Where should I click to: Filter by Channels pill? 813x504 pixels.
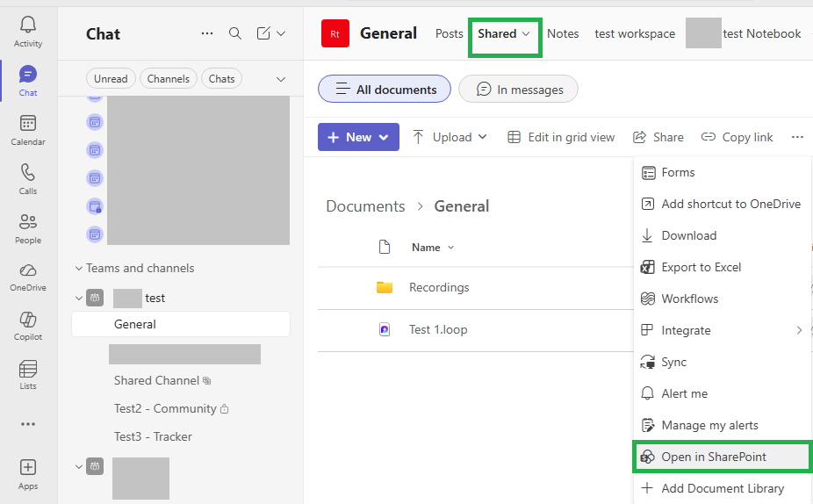coord(169,79)
